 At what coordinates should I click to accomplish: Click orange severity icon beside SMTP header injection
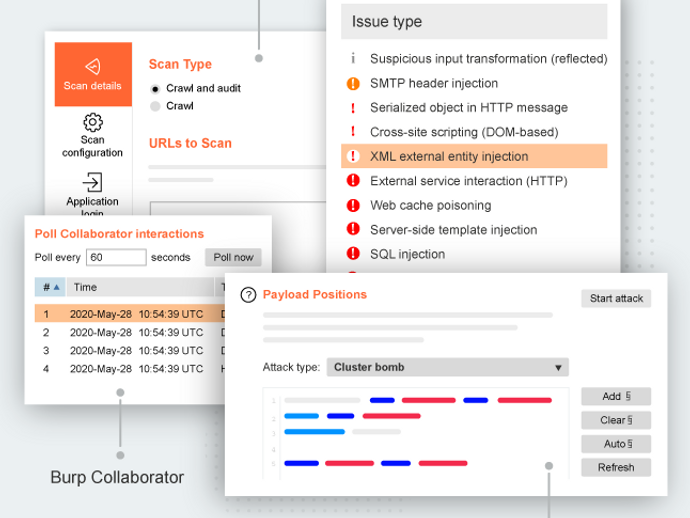pos(353,84)
